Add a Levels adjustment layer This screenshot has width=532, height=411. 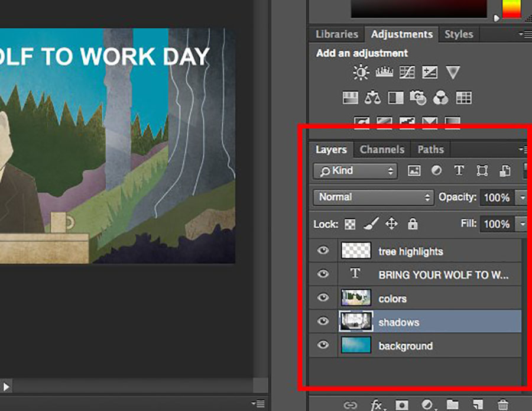pos(384,73)
